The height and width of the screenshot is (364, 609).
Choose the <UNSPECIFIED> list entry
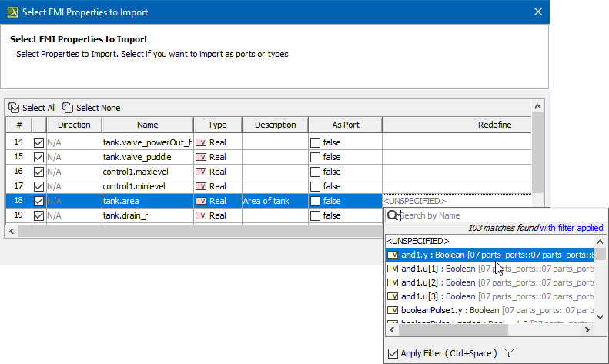click(x=416, y=241)
